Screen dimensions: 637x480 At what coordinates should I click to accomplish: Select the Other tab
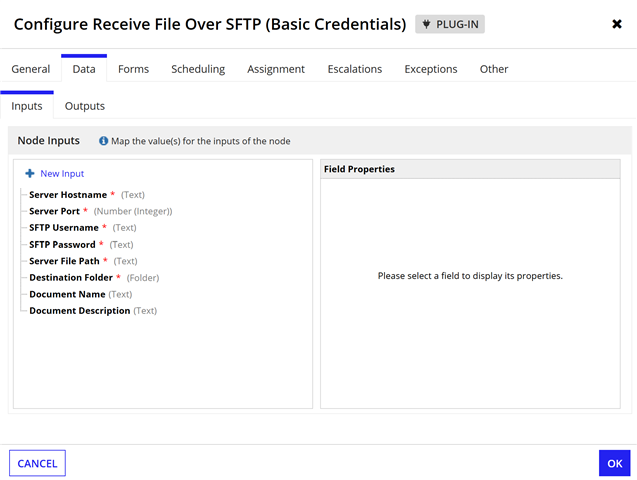494,69
